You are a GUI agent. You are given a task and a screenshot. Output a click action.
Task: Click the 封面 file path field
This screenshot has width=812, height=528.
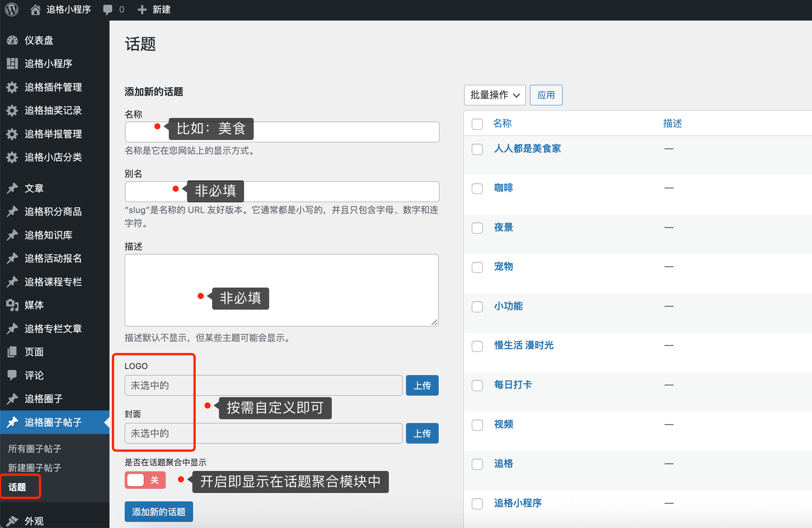coord(263,433)
